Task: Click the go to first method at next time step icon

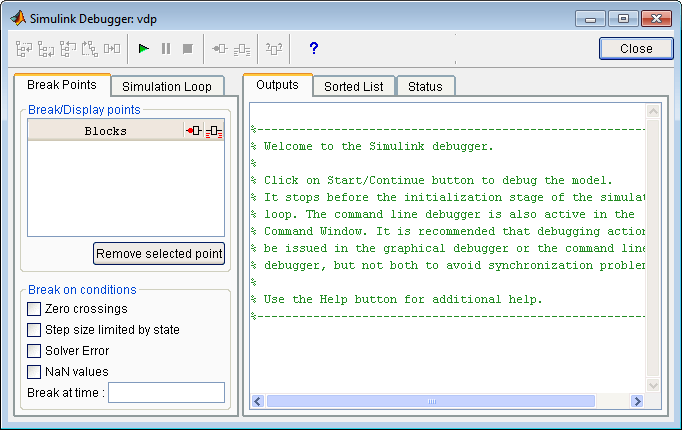Action: point(90,49)
